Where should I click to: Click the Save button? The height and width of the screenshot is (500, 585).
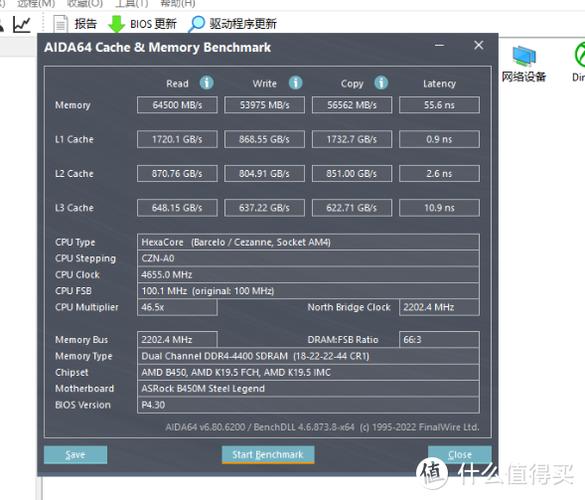click(75, 454)
